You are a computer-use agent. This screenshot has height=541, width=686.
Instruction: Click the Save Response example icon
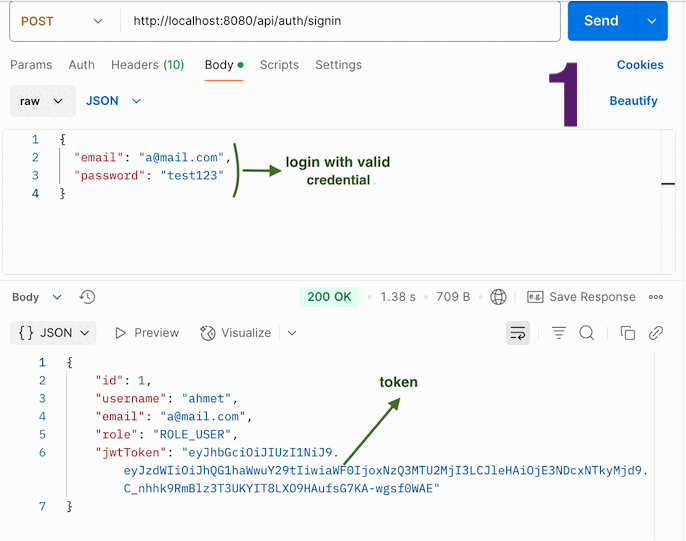coord(535,297)
